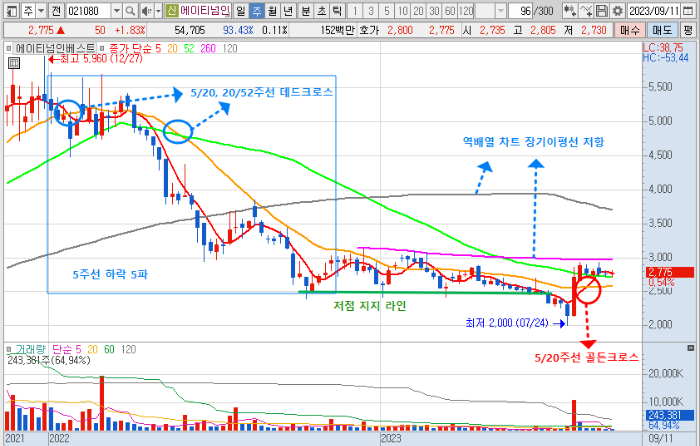Select weekly 주 chart period

pos(257,10)
